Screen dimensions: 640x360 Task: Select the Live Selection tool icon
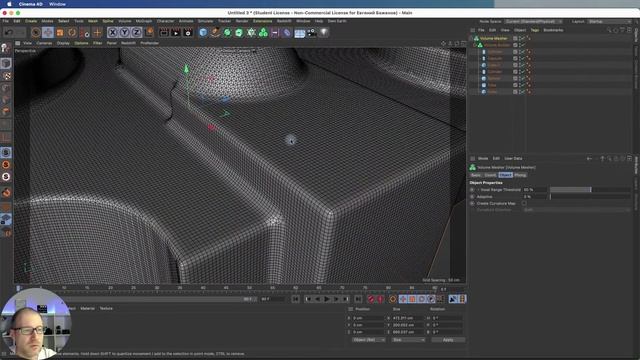(x=36, y=32)
